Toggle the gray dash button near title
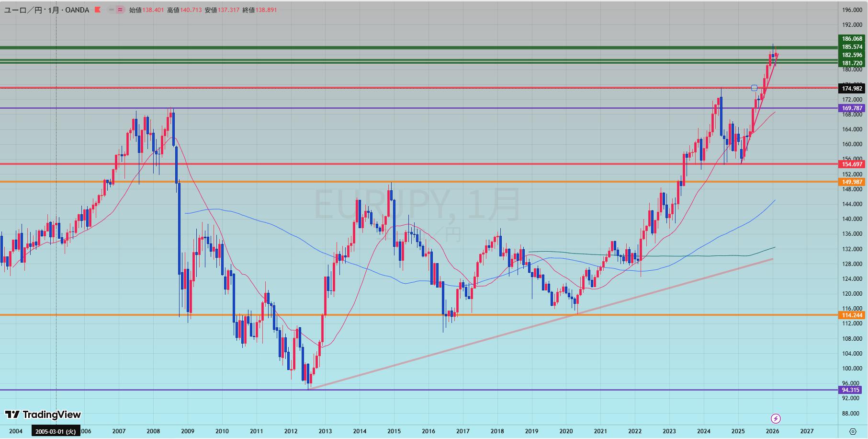Viewport: 868px width, 439px height. click(112, 10)
